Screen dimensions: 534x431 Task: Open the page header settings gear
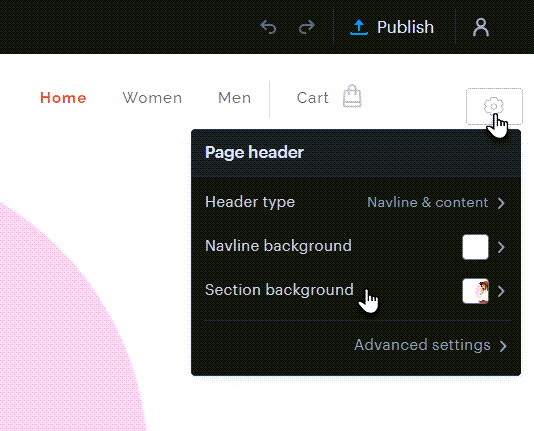click(494, 106)
